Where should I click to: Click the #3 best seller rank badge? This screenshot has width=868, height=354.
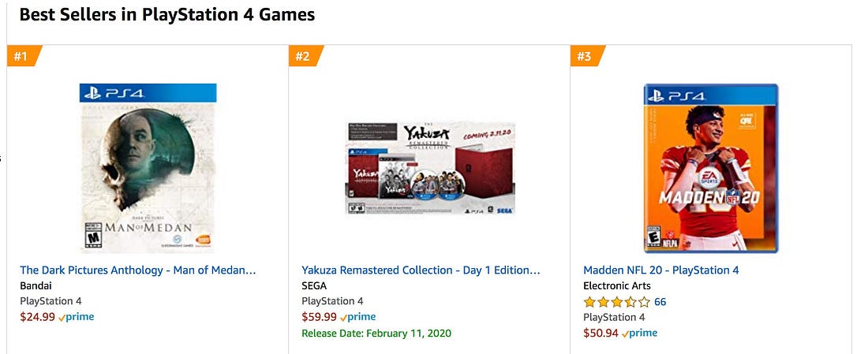point(587,56)
